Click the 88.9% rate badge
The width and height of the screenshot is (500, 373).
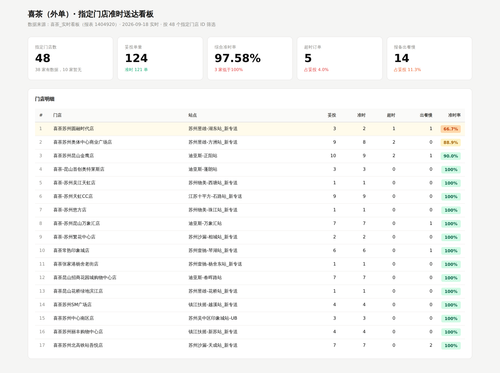coord(451,143)
